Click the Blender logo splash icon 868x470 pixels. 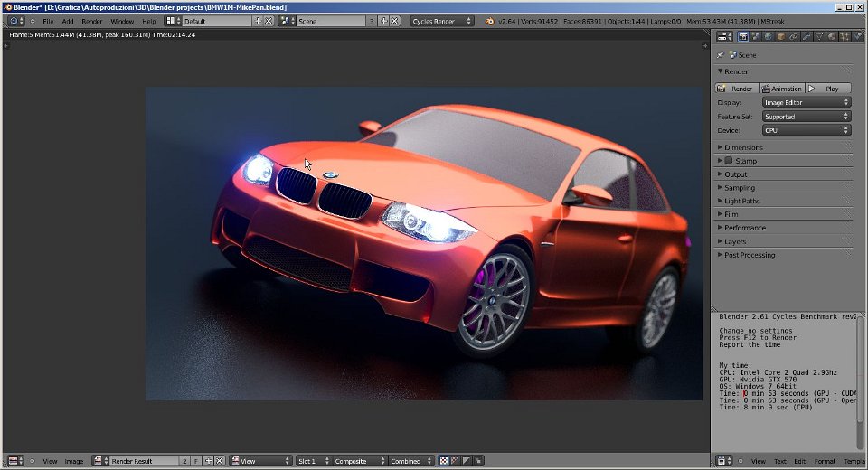tap(489, 21)
